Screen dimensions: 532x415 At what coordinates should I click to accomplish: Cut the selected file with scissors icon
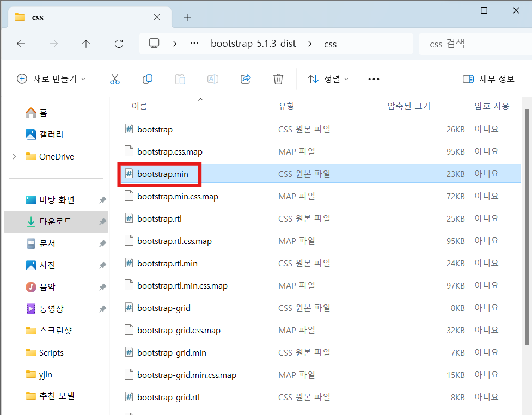click(x=115, y=79)
